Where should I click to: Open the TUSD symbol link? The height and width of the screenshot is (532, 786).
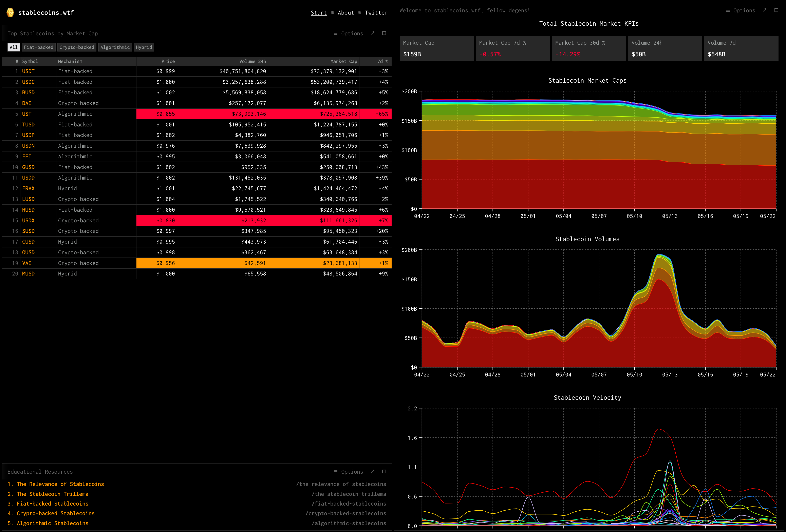29,125
